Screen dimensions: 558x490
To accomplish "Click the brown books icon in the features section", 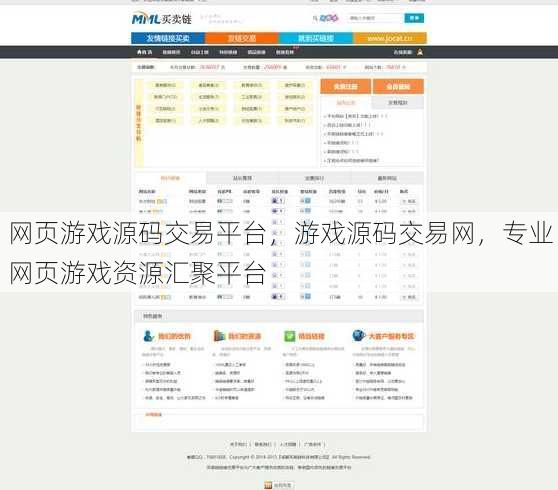I will click(219, 336).
